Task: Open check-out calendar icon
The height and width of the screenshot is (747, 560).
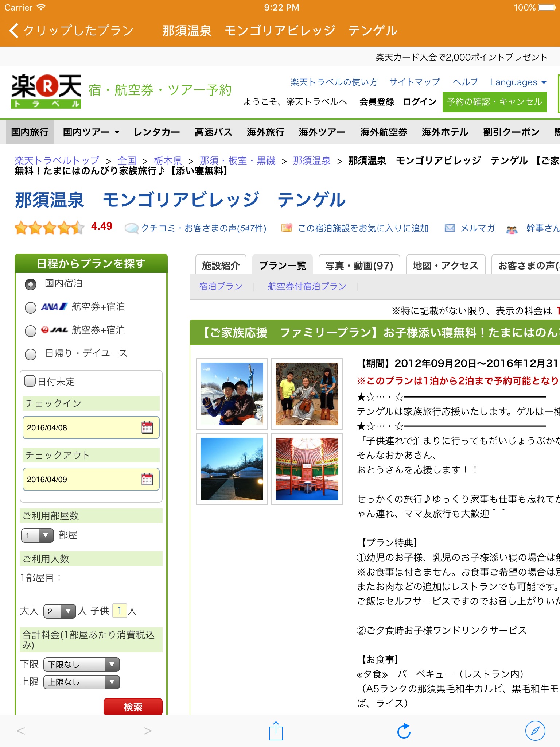Action: pos(147,479)
